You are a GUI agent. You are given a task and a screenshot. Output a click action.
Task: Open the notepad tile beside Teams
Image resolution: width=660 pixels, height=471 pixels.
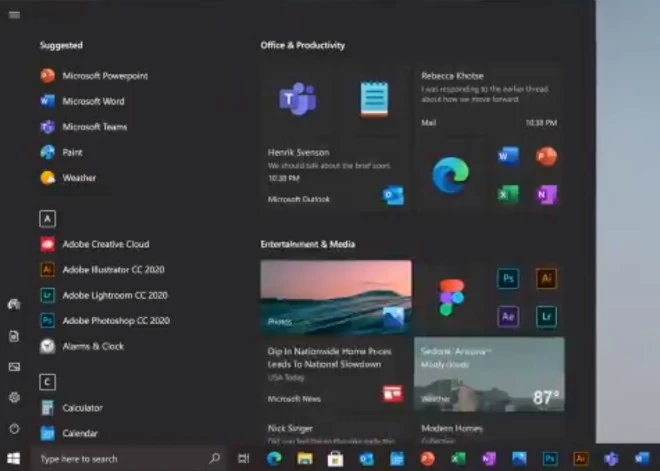(x=374, y=99)
